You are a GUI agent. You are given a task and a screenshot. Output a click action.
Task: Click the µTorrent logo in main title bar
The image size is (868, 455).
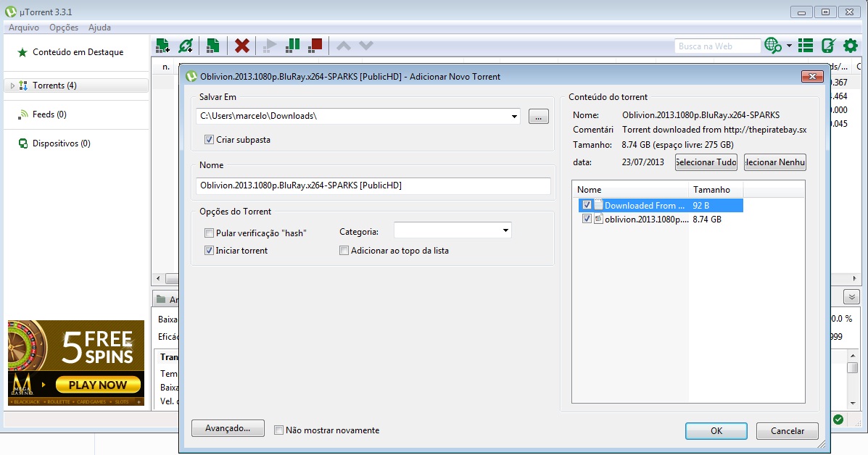[10, 11]
